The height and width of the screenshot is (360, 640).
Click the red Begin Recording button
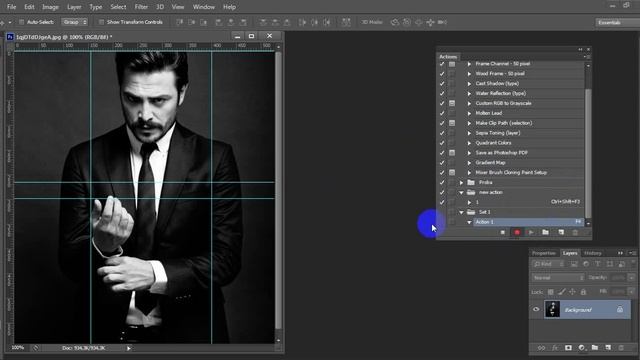517,232
